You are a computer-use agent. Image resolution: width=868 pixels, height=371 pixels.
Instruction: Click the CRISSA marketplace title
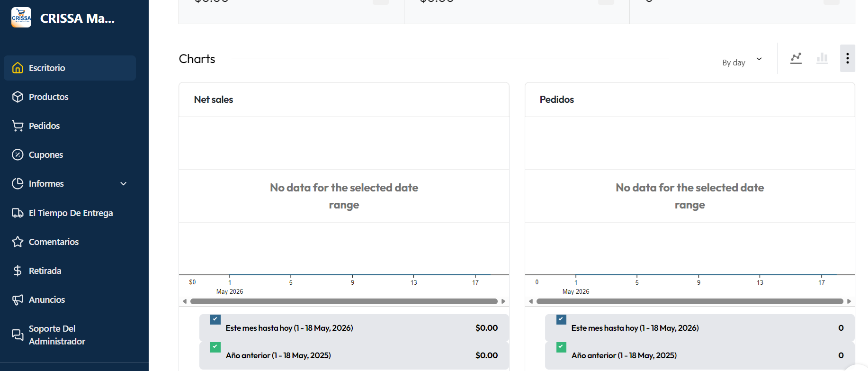click(x=77, y=18)
